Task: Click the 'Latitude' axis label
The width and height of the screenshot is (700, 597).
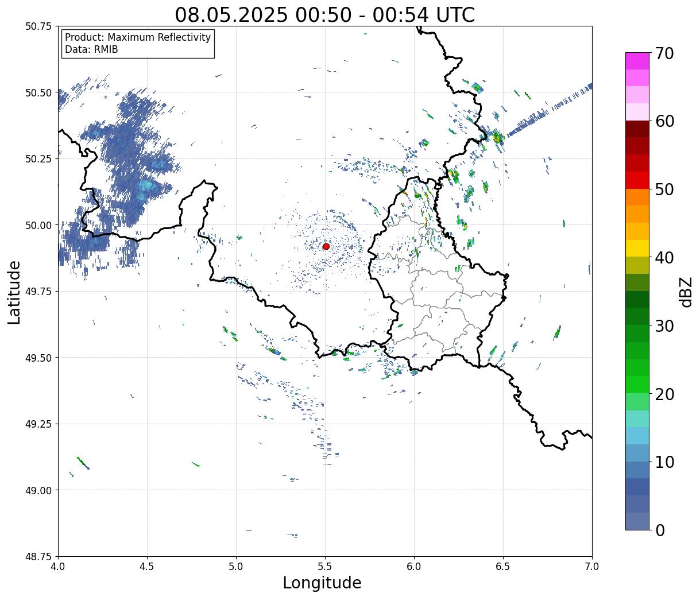Action: (x=14, y=292)
